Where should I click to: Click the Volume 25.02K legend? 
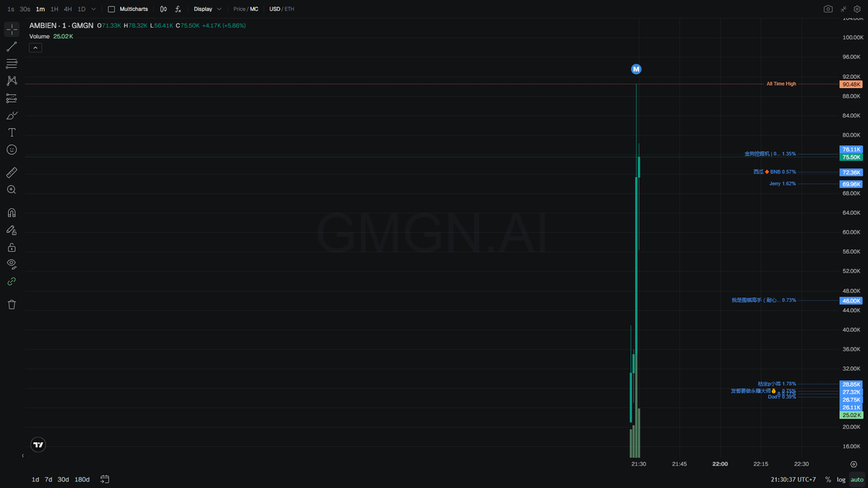[x=51, y=36]
